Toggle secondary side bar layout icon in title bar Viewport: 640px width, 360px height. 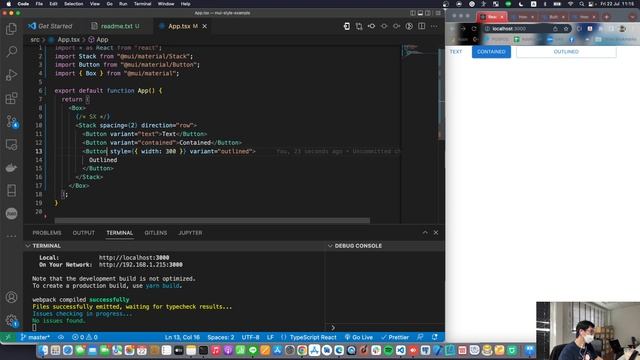click(428, 13)
